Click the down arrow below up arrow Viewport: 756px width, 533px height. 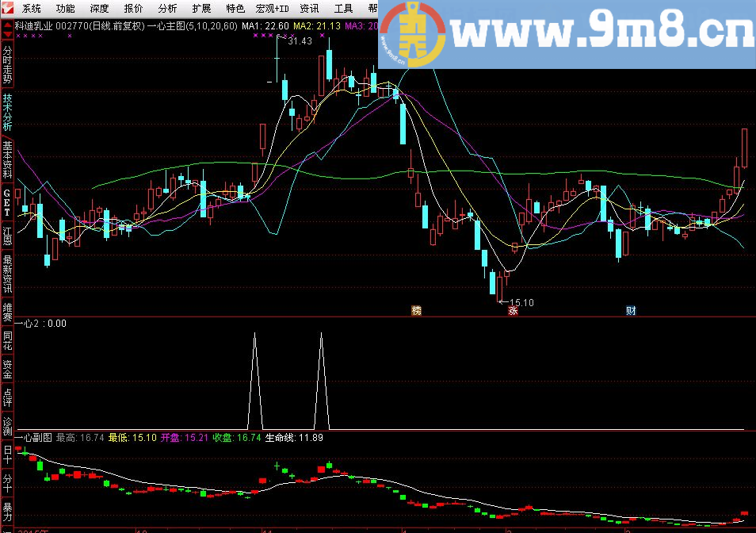[x=7, y=34]
